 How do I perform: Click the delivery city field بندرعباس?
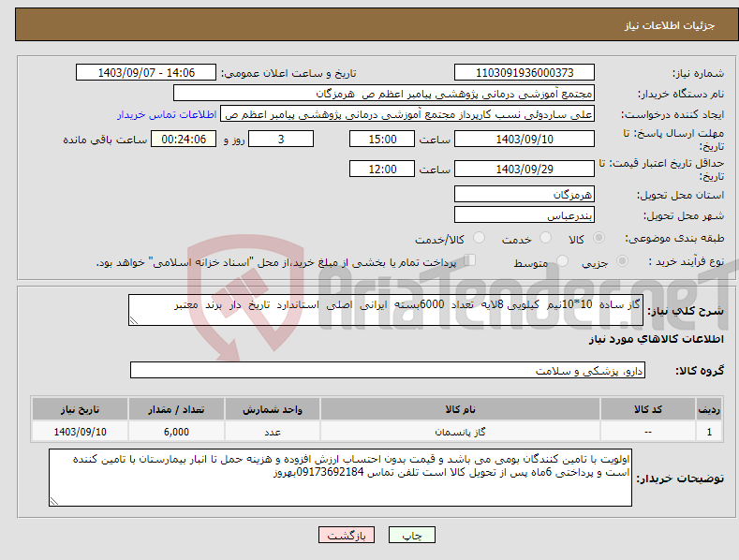tap(525, 215)
